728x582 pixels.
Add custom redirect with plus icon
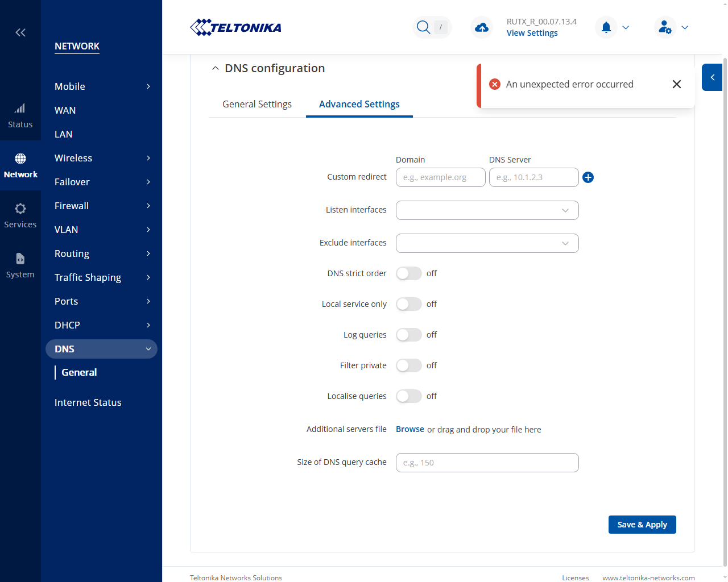[588, 177]
